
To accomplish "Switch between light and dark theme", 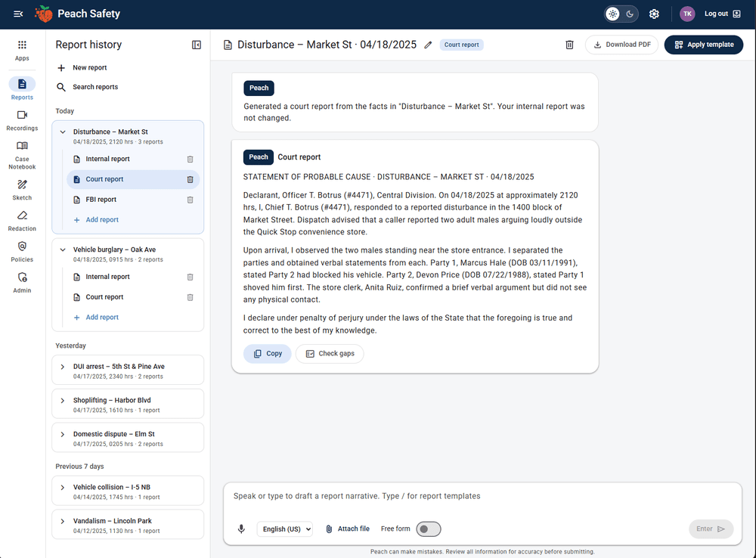I will click(x=621, y=14).
